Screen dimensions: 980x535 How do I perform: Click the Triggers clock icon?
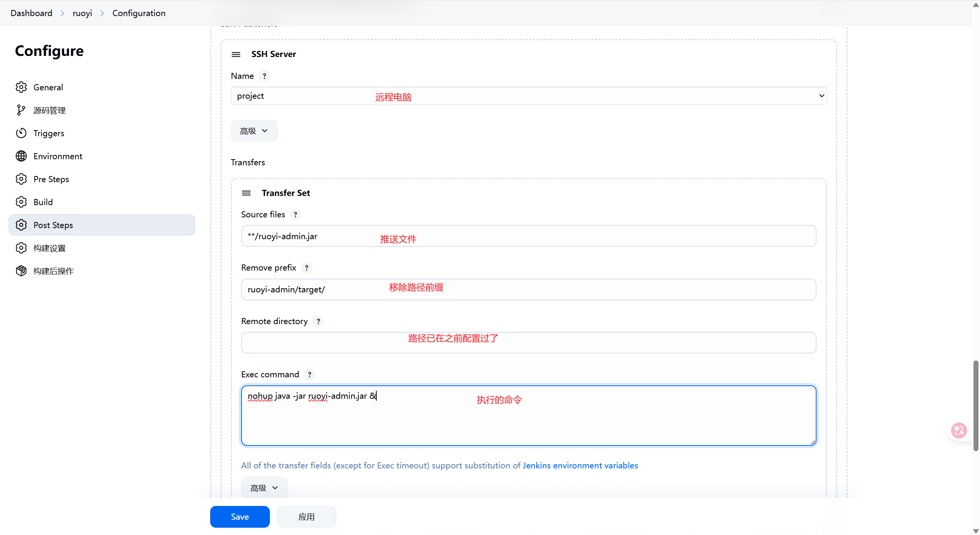[21, 133]
